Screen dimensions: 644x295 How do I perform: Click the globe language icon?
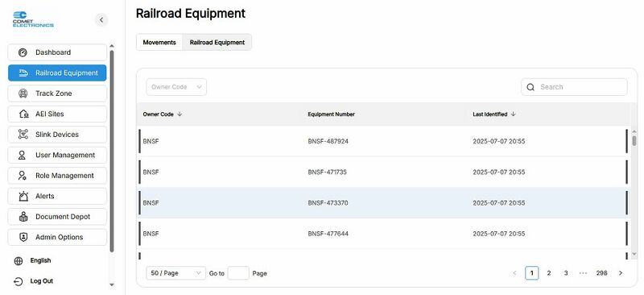pyautogui.click(x=19, y=261)
